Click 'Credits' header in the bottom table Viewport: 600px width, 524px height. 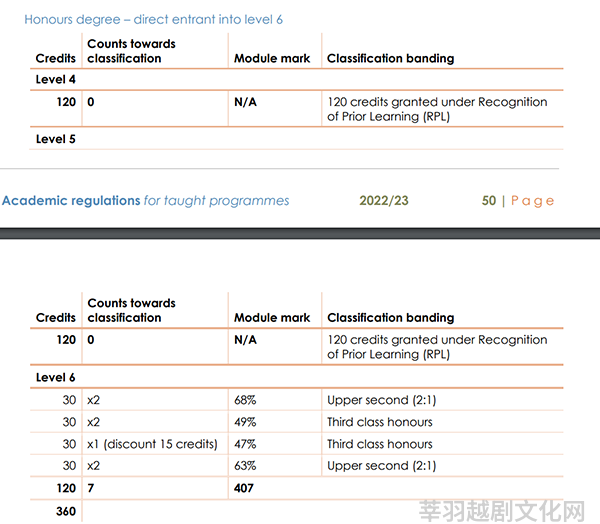click(x=55, y=318)
